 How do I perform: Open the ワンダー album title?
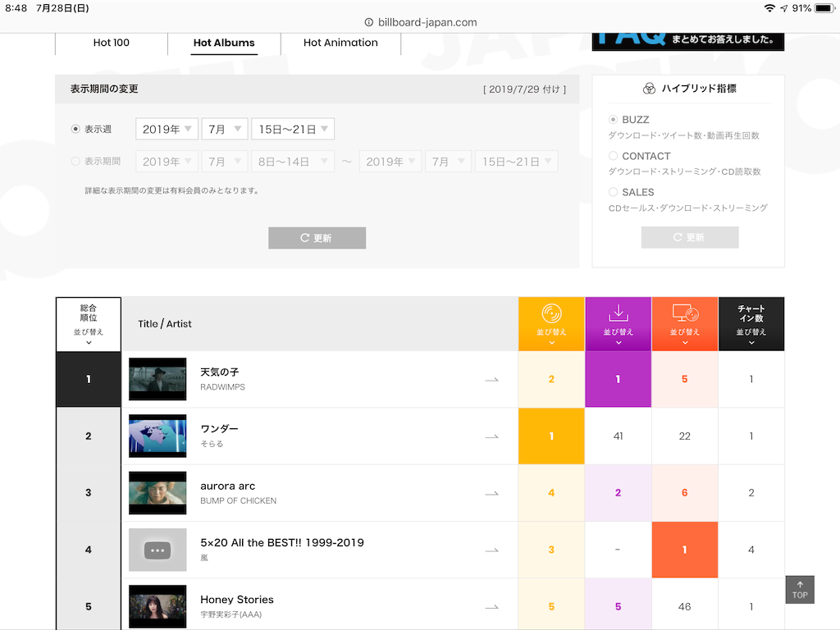pyautogui.click(x=219, y=428)
